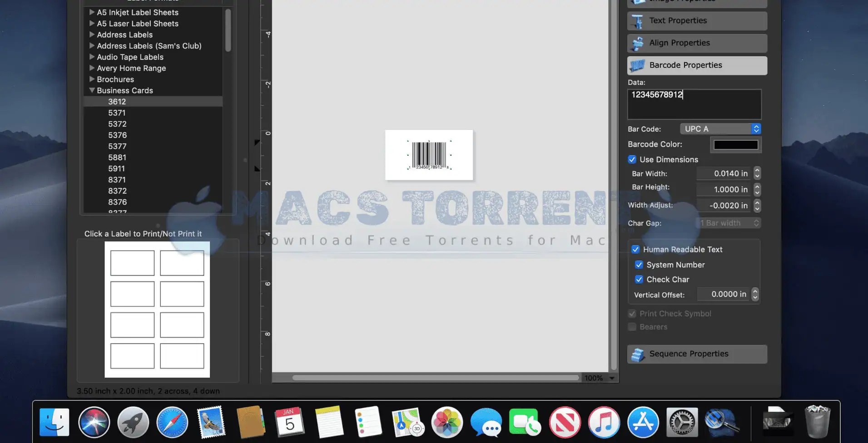The width and height of the screenshot is (868, 443).
Task: Open Safari compass icon in Dock
Action: coord(172,422)
